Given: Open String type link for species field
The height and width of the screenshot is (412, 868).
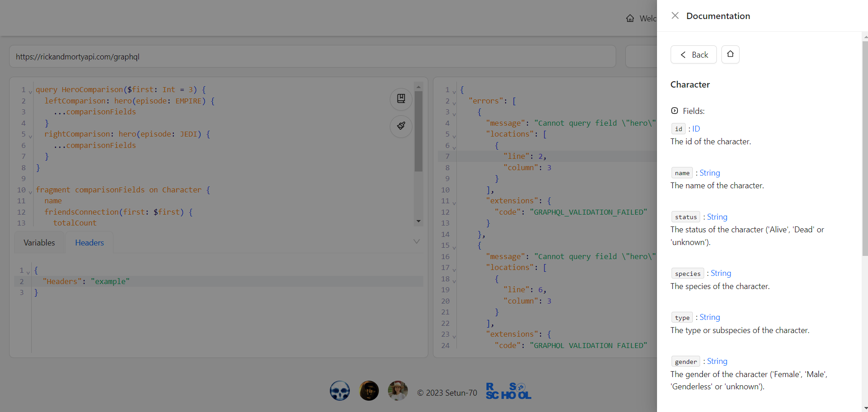Looking at the screenshot, I should point(721,273).
